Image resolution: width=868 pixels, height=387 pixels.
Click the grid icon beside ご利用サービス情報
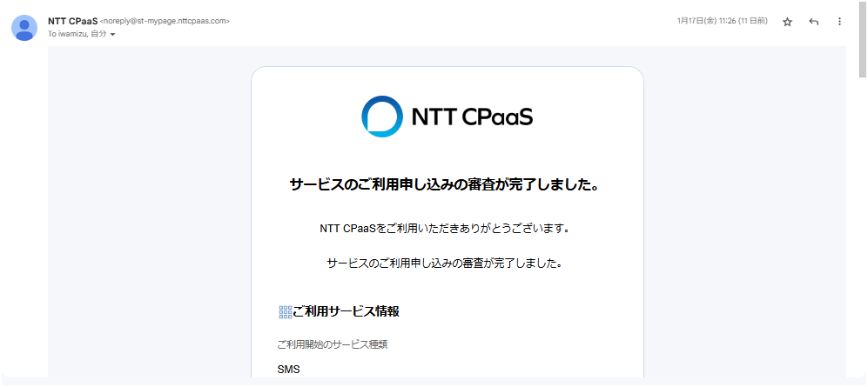click(x=285, y=312)
